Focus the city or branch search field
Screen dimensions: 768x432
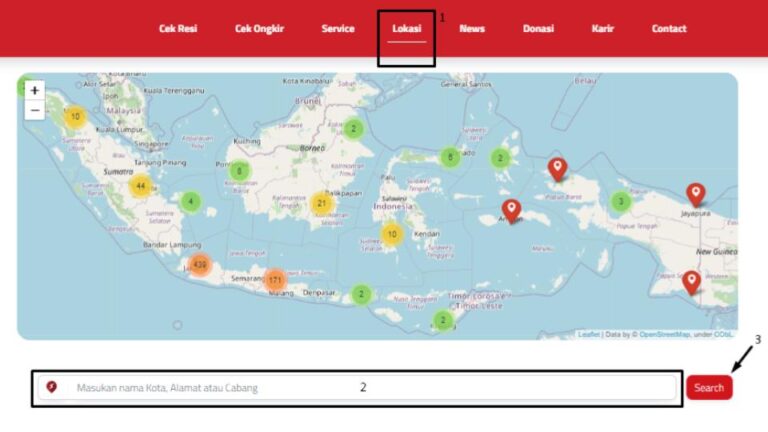(360, 387)
